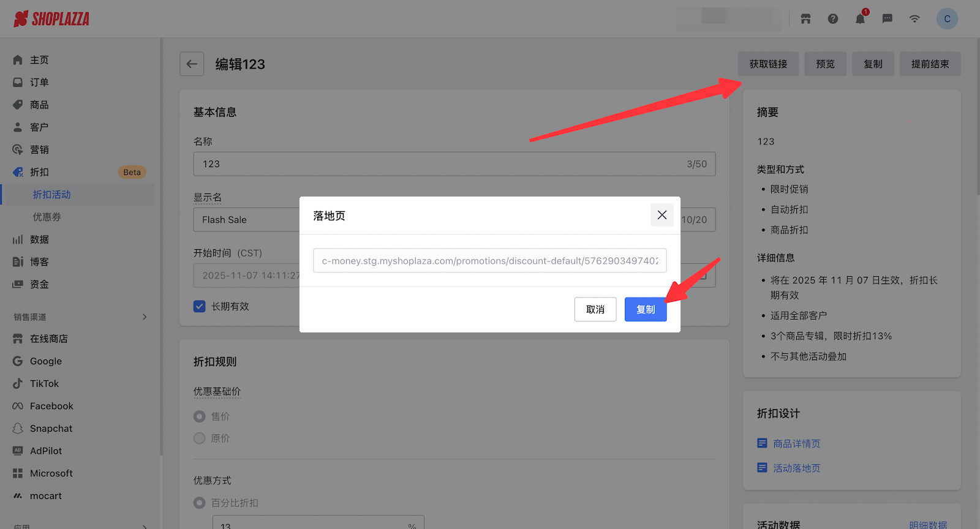This screenshot has width=980, height=529.
Task: Go to 优惠券 submenu item
Action: 47,217
